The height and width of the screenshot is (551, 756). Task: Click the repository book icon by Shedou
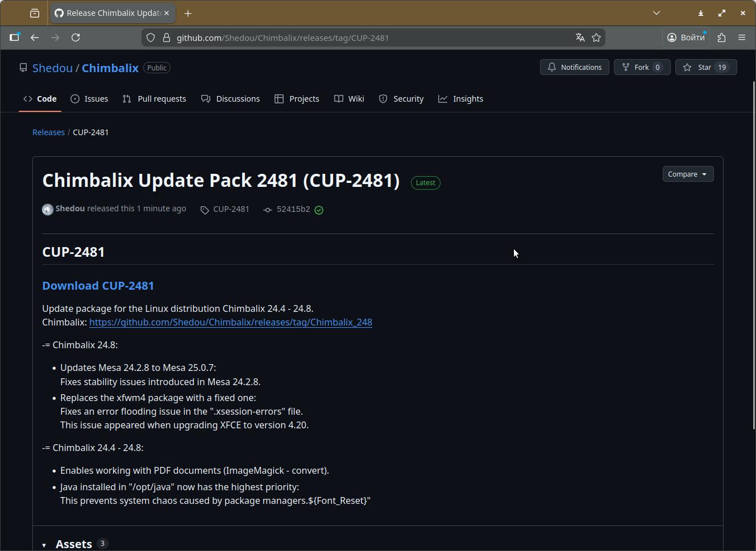pyautogui.click(x=23, y=68)
